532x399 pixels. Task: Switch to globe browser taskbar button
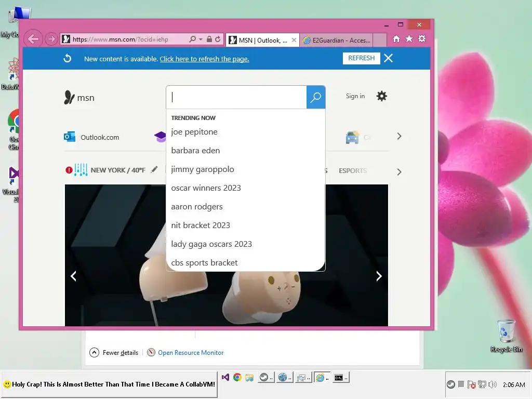click(284, 377)
